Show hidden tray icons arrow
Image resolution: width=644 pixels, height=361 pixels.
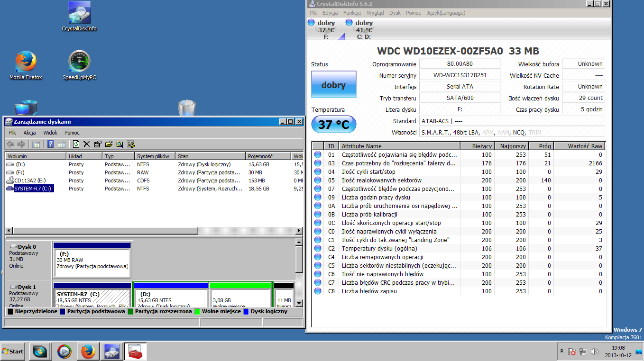pos(561,352)
